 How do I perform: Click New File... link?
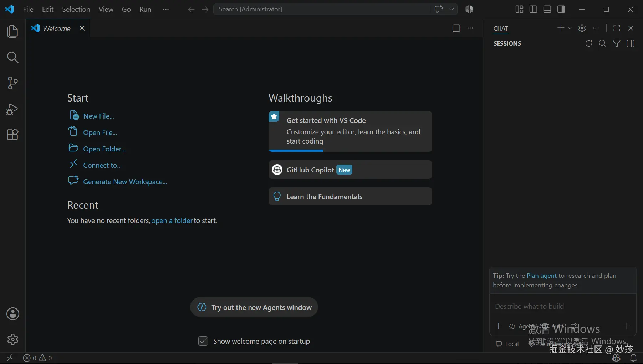99,116
